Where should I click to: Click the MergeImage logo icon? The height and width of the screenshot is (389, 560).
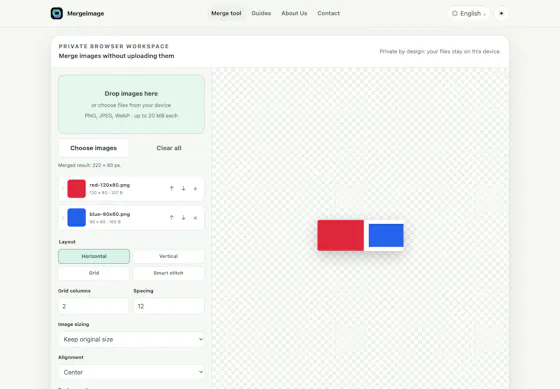pyautogui.click(x=56, y=13)
